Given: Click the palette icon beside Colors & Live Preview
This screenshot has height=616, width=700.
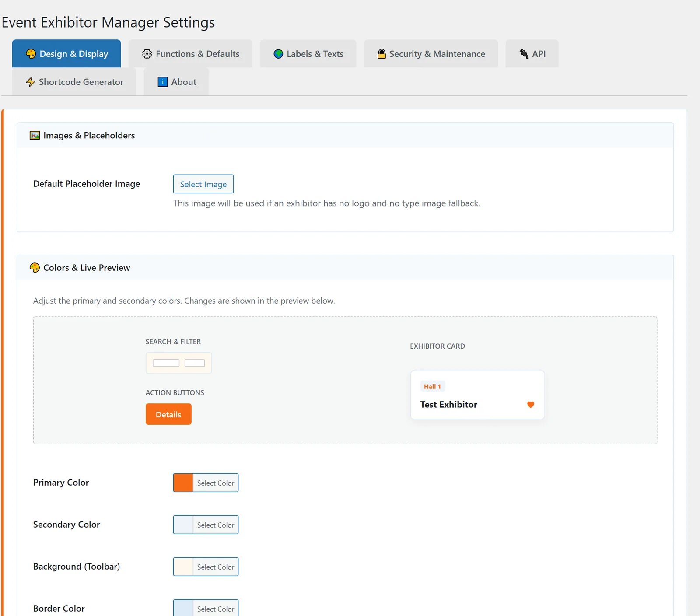Looking at the screenshot, I should [35, 268].
